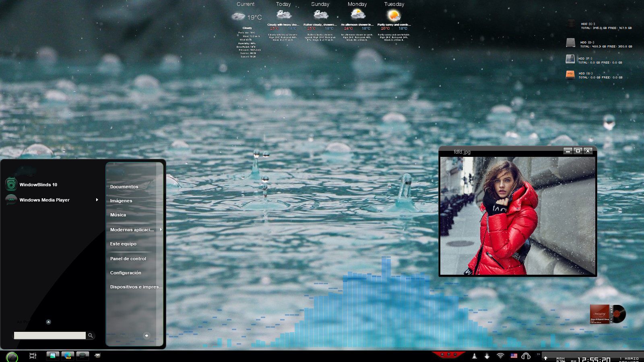This screenshot has height=362, width=644.
Task: Show hidden tray icons with the chevron
Action: (538, 354)
